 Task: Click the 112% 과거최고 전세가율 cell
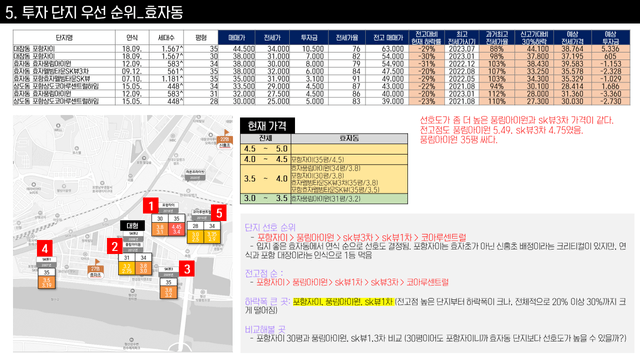click(x=497, y=93)
